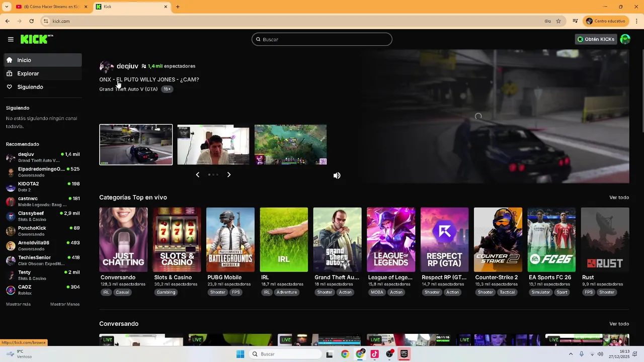The image size is (644, 362).
Task: Click the Tactical tag under Counter-Strike 2
Action: click(507, 292)
